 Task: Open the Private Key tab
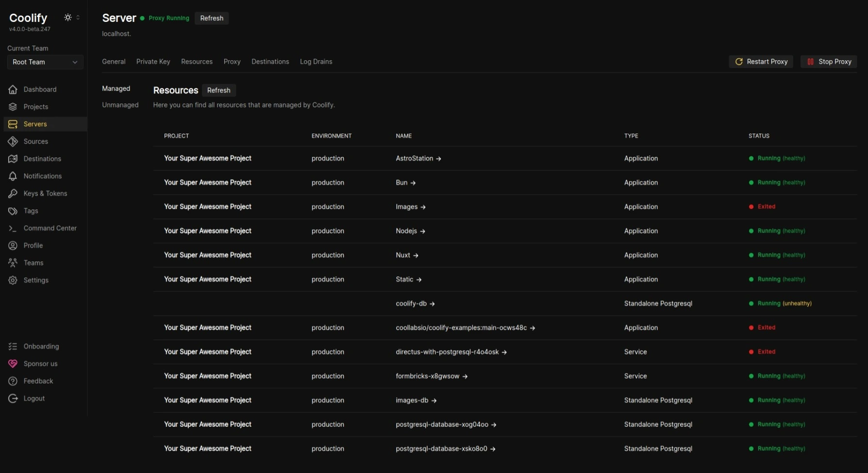click(x=153, y=62)
